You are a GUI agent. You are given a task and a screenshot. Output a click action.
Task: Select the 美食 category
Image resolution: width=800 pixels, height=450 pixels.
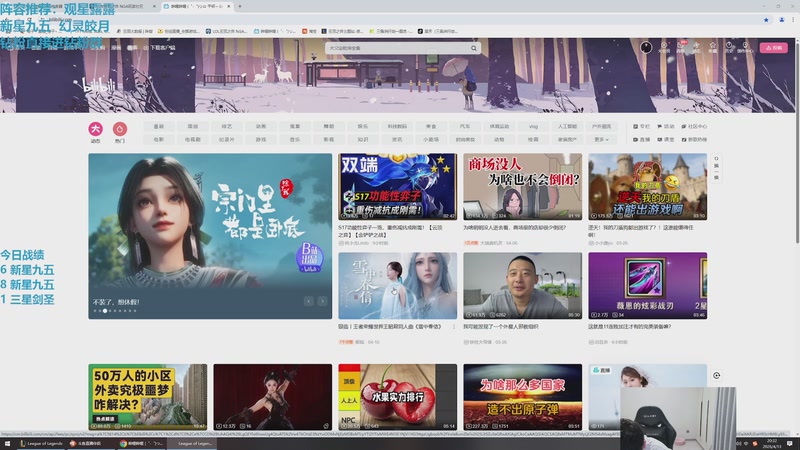pos(431,126)
